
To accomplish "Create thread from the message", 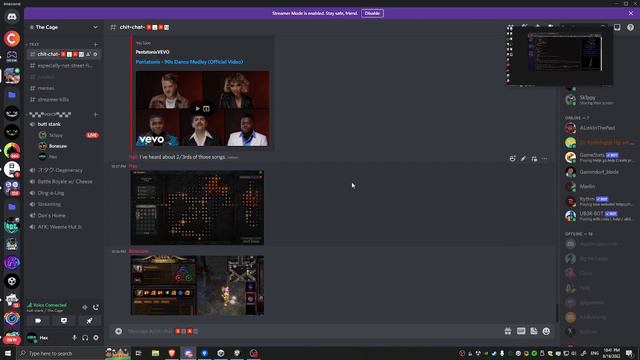I will (x=534, y=159).
